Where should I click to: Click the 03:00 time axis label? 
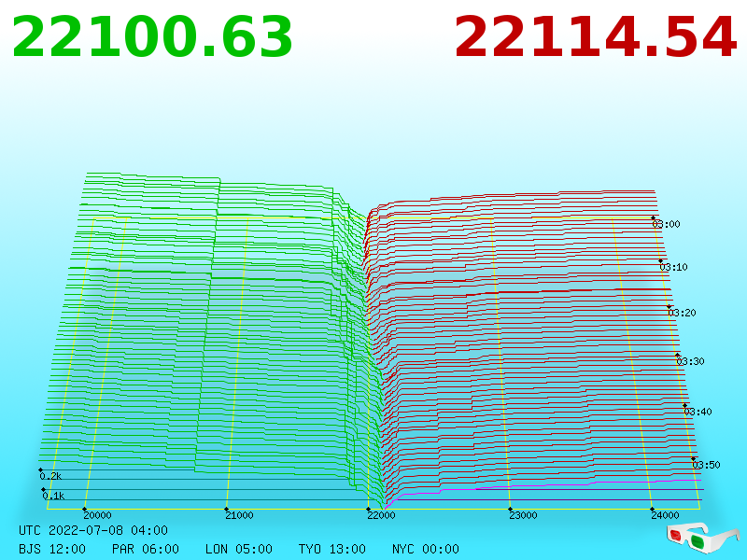pos(666,224)
